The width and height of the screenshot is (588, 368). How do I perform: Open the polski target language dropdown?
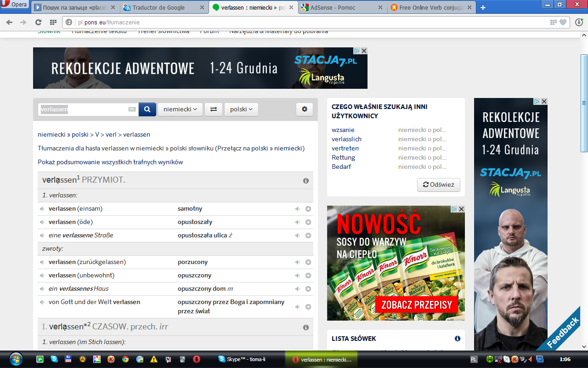point(241,109)
